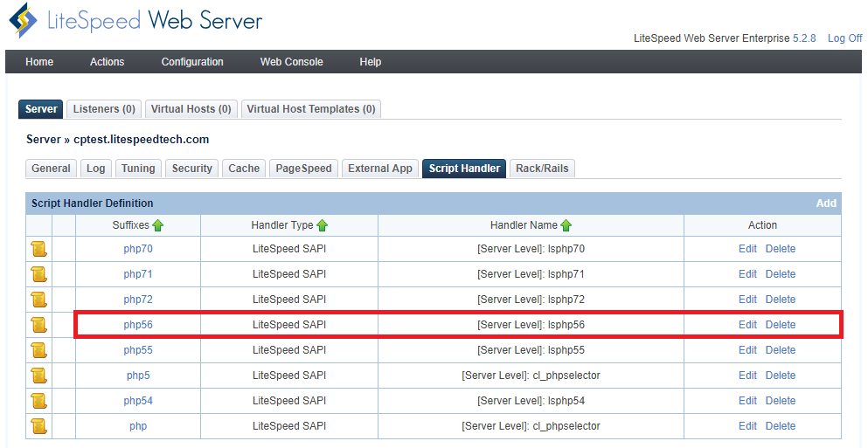Open the Listeners (0) tab
This screenshot has width=868, height=448.
tap(104, 109)
